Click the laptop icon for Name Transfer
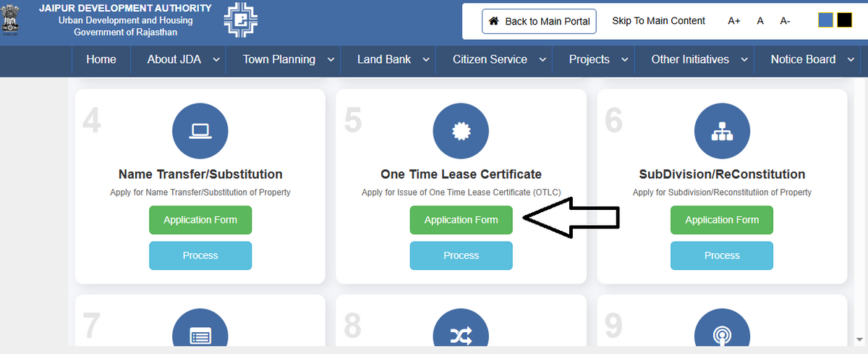Image resolution: width=868 pixels, height=364 pixels. 200,131
